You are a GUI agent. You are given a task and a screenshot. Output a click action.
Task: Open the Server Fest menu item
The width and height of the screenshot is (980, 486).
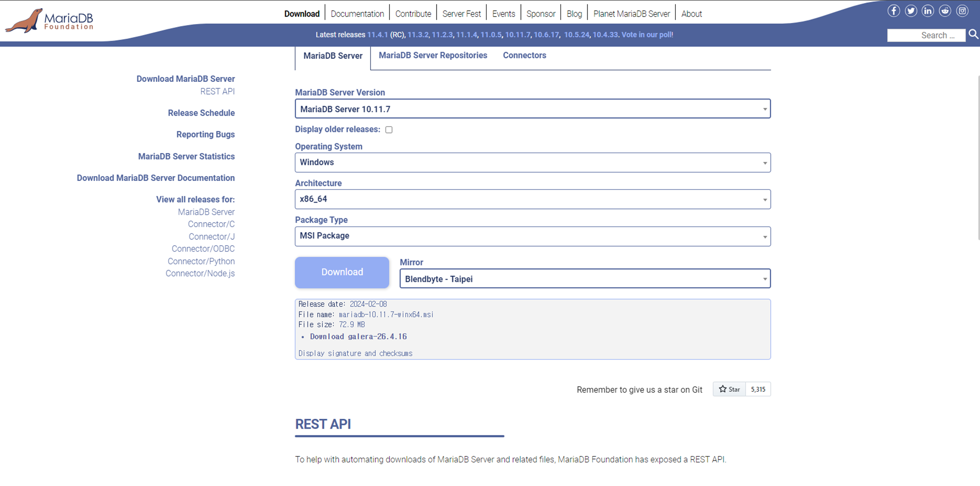462,14
